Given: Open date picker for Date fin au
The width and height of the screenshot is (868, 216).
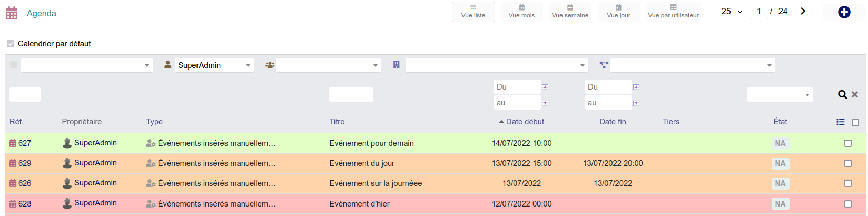Looking at the screenshot, I should (636, 103).
